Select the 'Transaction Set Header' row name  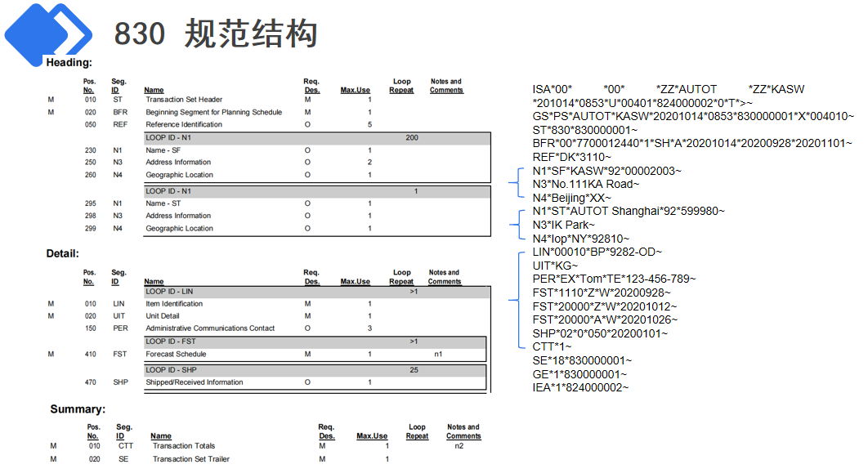(x=184, y=100)
